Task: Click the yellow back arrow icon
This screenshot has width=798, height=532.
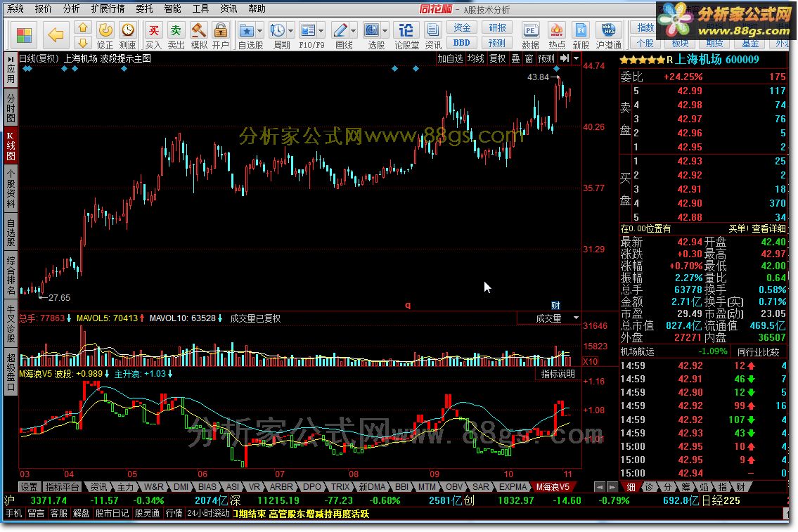Action: click(x=56, y=35)
